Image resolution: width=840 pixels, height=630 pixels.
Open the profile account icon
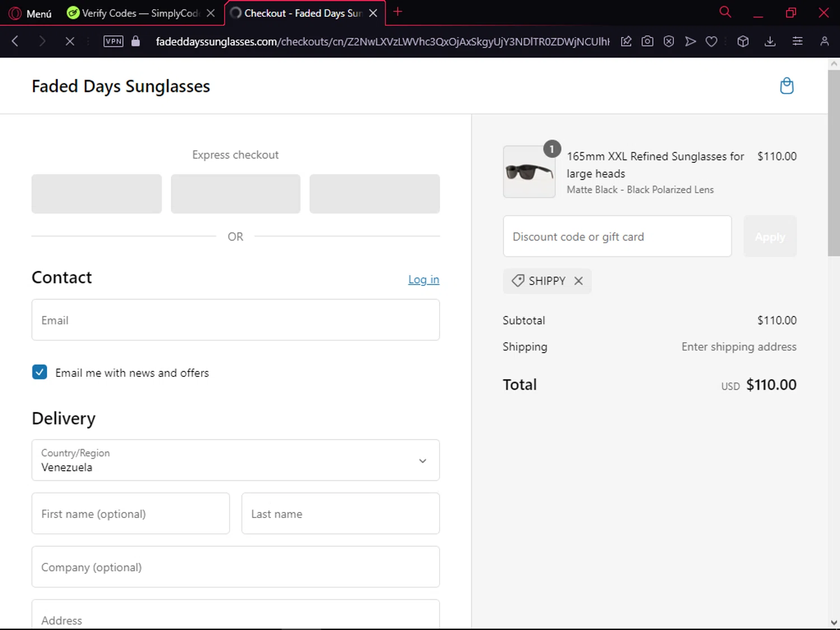point(824,41)
